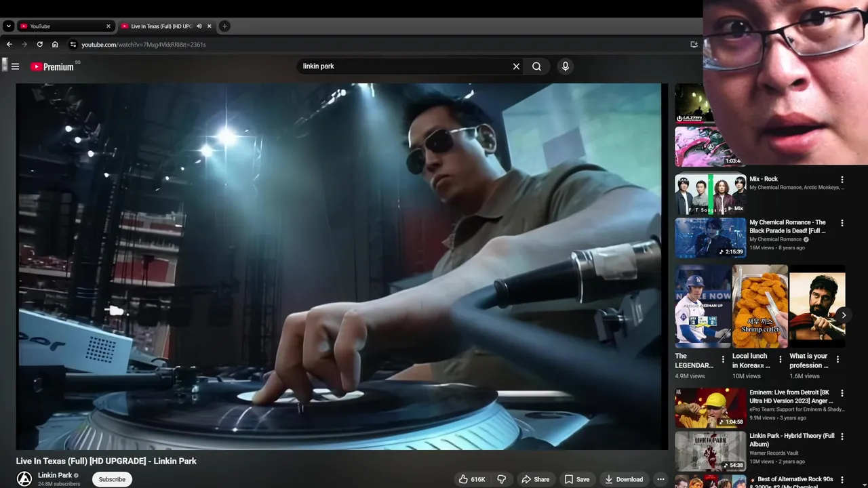Go forward in browser history
The image size is (868, 488).
coord(24,45)
